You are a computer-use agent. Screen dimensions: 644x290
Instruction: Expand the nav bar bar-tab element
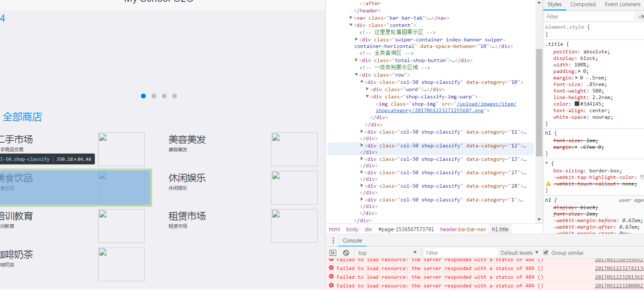[351, 17]
